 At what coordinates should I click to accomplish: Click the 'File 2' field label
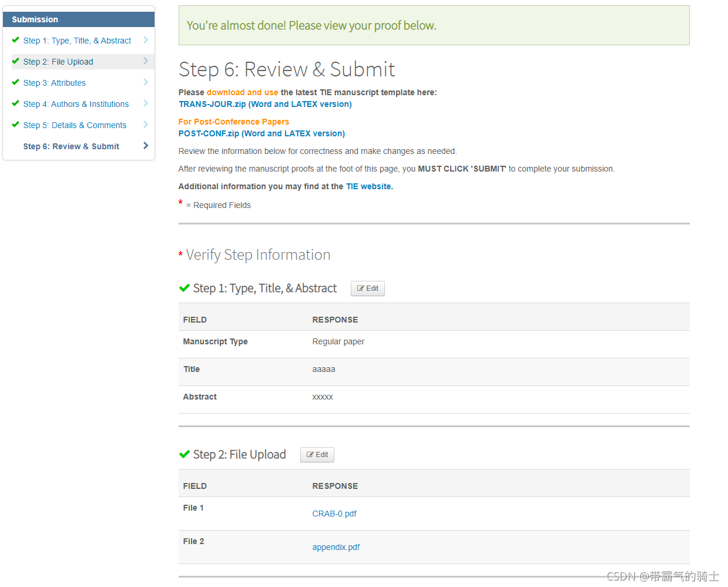pos(193,541)
